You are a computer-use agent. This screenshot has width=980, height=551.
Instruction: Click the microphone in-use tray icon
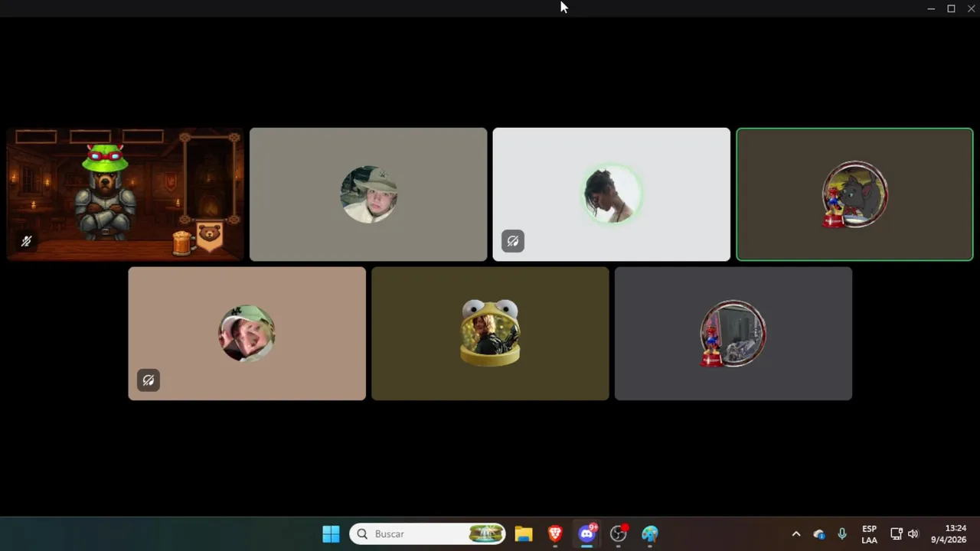click(842, 534)
